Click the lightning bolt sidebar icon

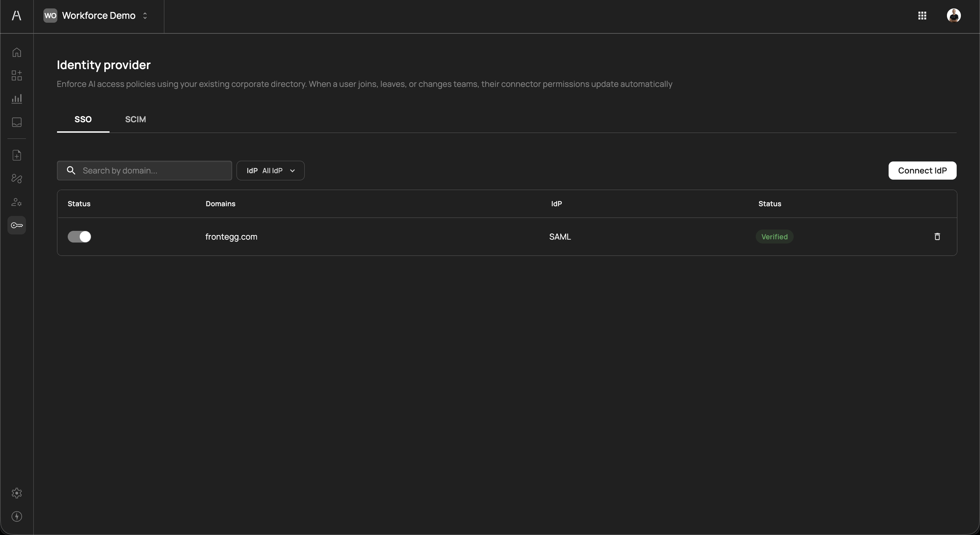[x=17, y=516]
